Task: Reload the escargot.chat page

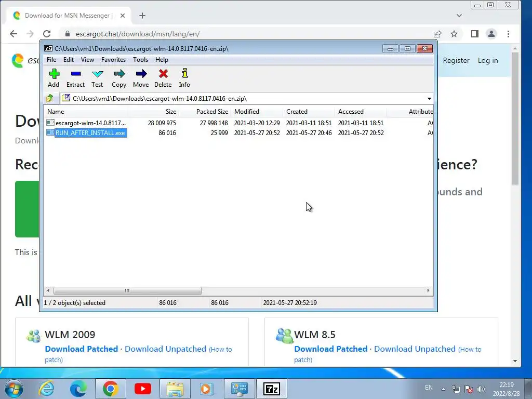Action: 47,34
